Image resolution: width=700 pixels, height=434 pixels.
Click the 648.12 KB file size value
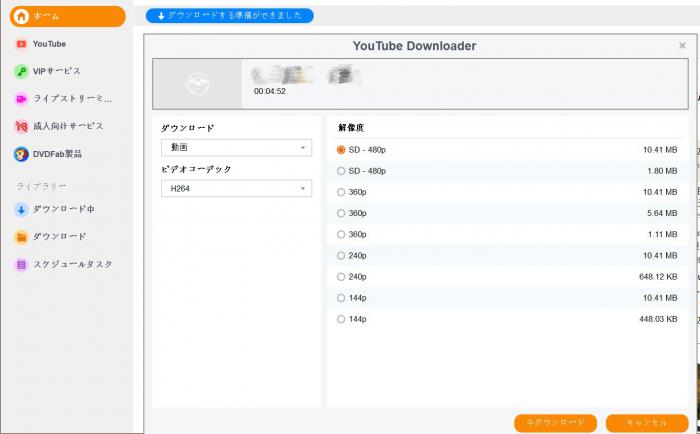pyautogui.click(x=658, y=277)
